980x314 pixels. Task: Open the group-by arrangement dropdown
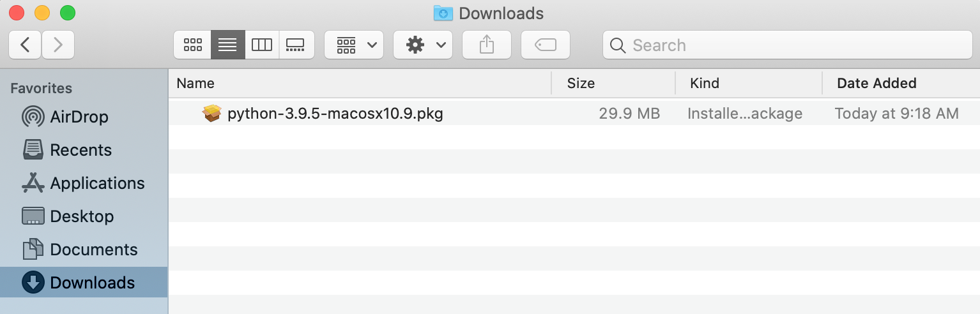pos(354,45)
